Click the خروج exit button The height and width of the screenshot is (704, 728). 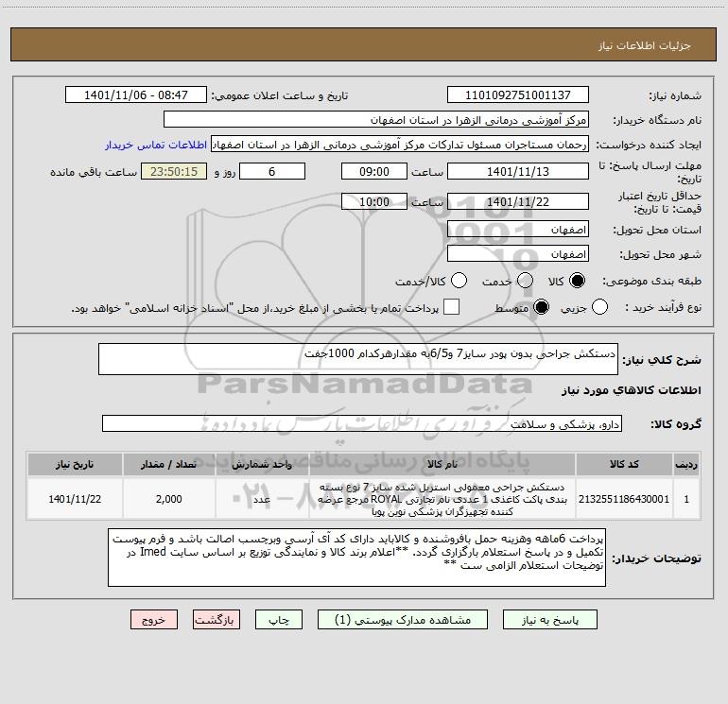pyautogui.click(x=154, y=620)
